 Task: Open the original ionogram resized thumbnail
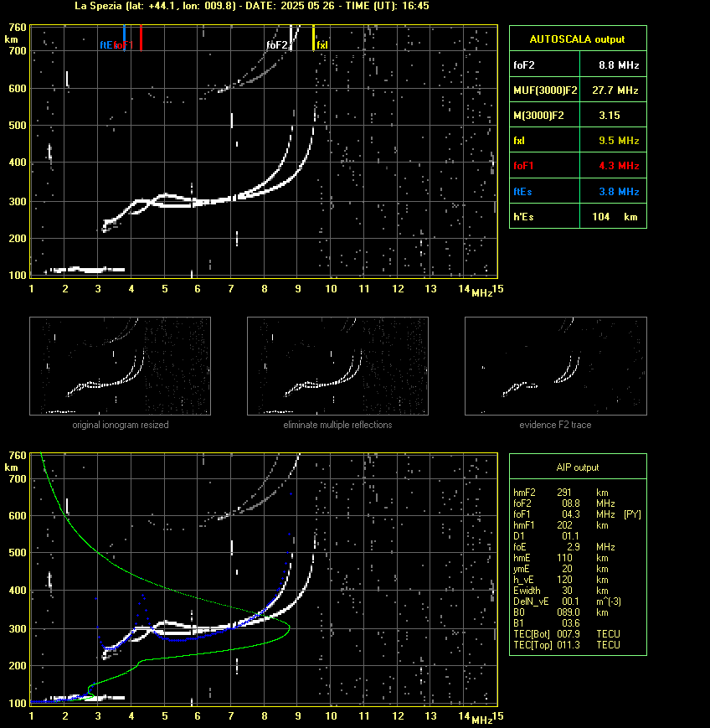121,366
